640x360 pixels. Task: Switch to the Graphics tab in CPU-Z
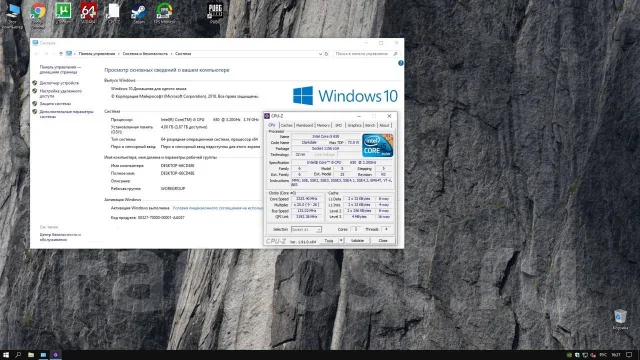coord(354,125)
